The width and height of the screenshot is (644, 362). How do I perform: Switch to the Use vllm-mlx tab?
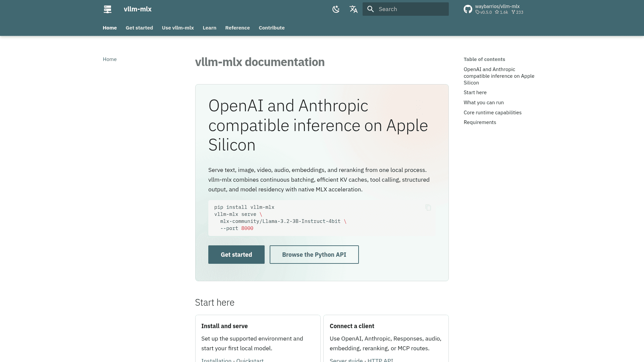click(x=178, y=28)
